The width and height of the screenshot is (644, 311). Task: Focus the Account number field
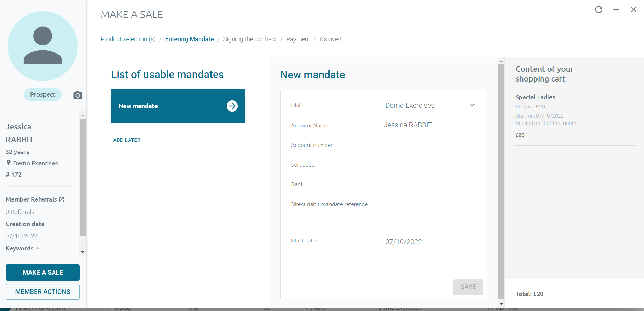tap(430, 145)
